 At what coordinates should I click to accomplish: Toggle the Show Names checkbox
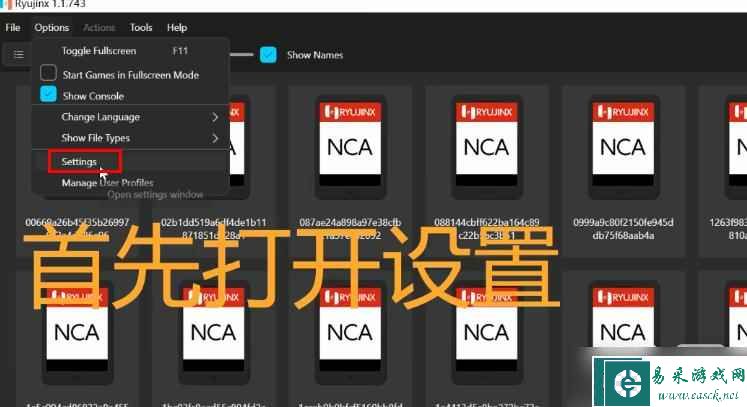point(268,54)
